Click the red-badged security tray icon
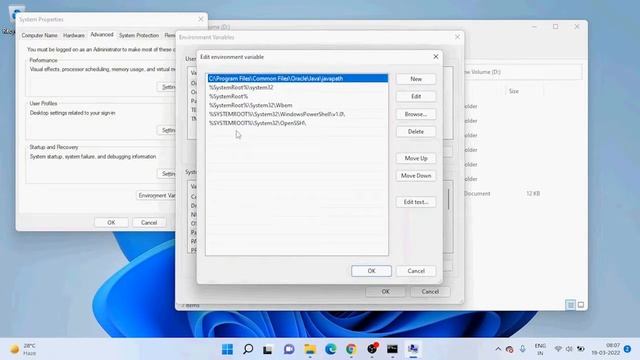This screenshot has width=640, height=360. [x=509, y=349]
